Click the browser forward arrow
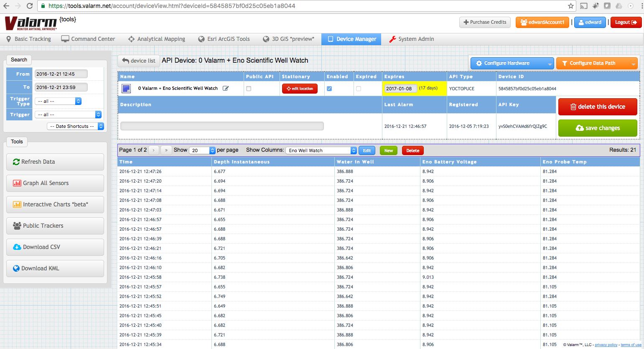 coord(18,6)
